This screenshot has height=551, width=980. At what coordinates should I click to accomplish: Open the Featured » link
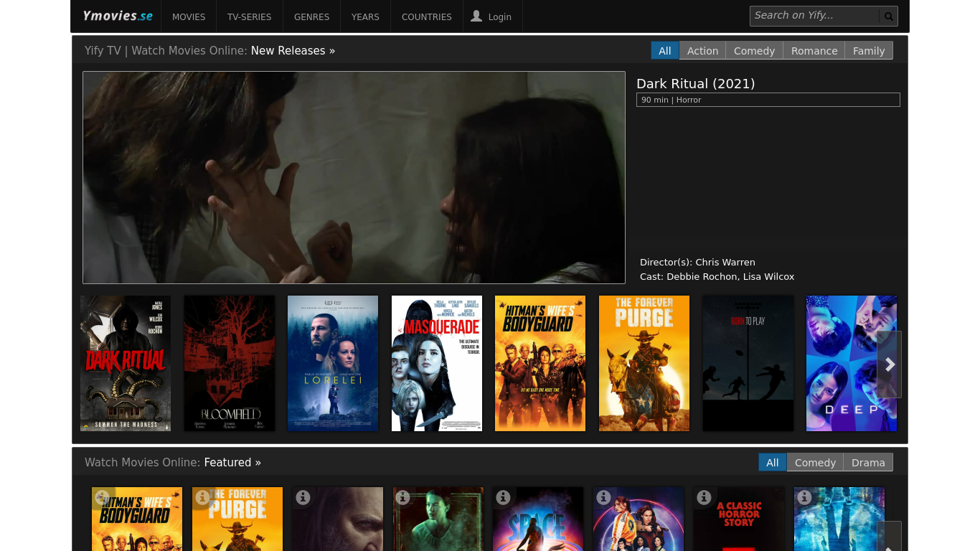(232, 462)
